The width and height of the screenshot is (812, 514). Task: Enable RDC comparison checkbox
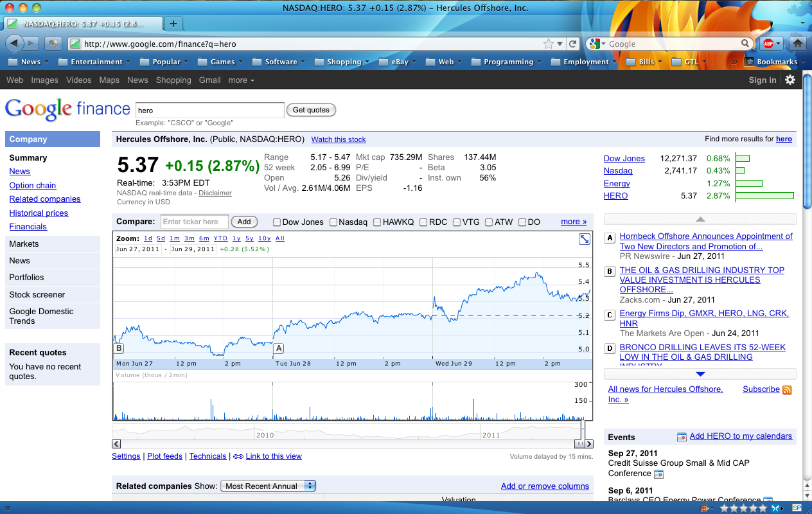click(423, 222)
